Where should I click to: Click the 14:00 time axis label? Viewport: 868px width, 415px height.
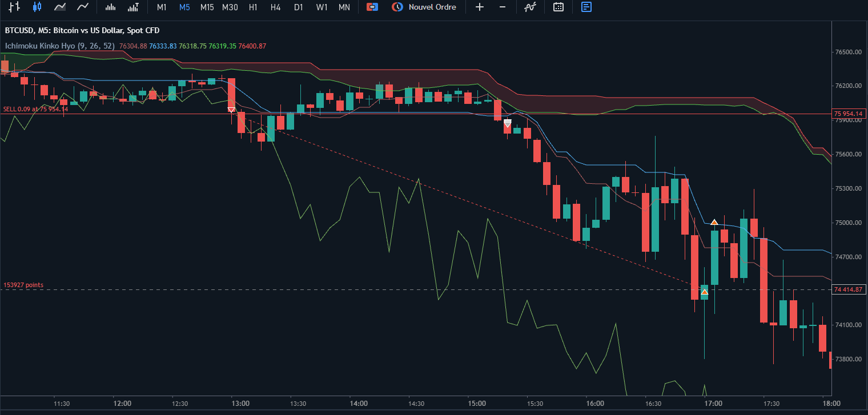[x=359, y=404]
